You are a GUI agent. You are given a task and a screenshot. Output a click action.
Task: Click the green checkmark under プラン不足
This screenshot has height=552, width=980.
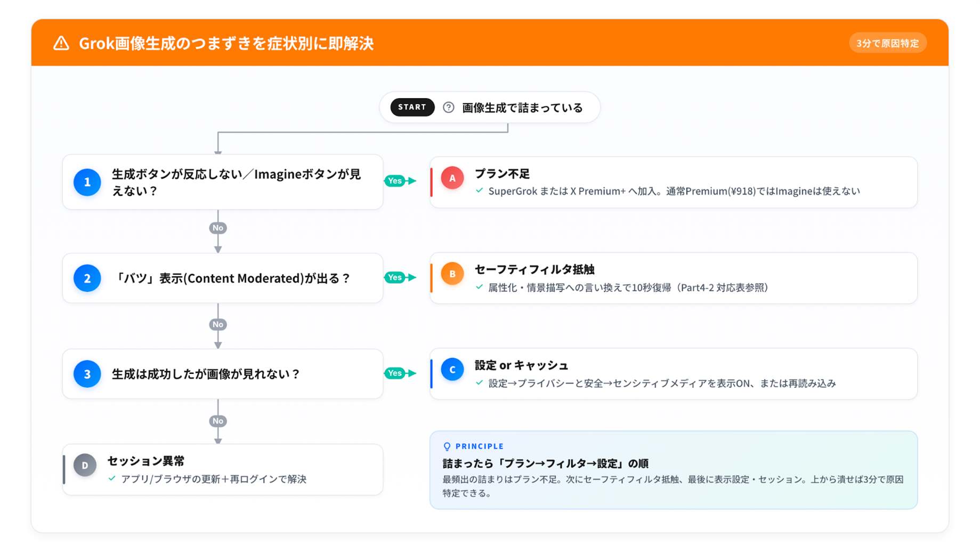click(x=479, y=190)
